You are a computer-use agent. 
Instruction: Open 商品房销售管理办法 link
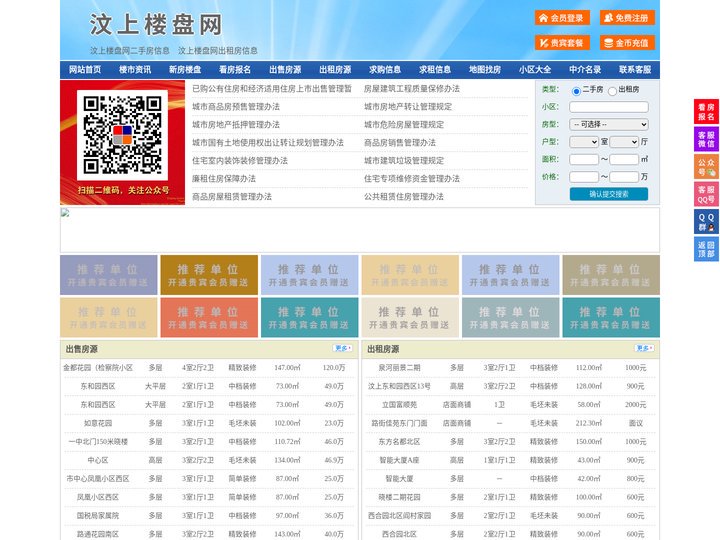pyautogui.click(x=400, y=142)
